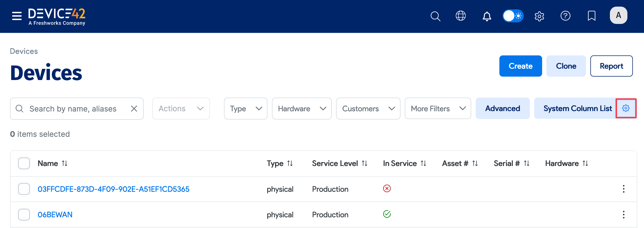Clear the search field with the X
Image resolution: width=644 pixels, height=228 pixels.
click(134, 108)
